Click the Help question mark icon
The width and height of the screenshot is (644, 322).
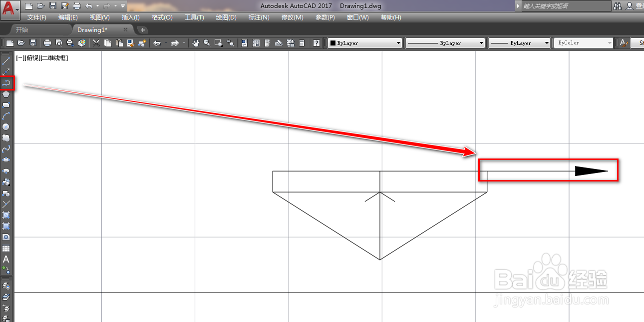317,43
